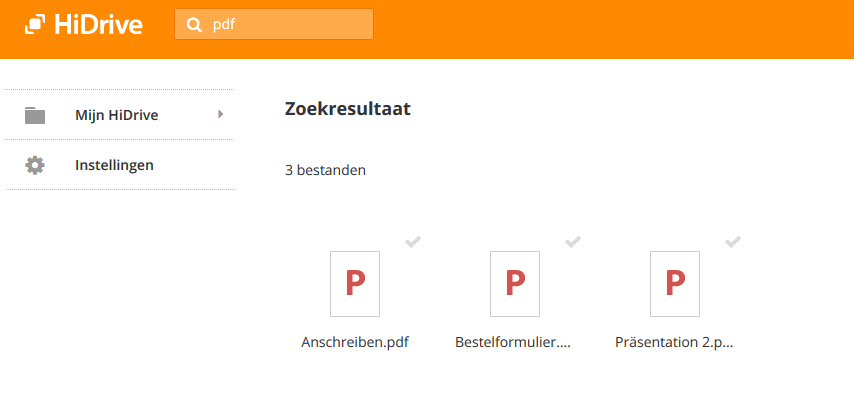Click the Instellingen gear icon
This screenshot has height=409, width=854.
(x=35, y=165)
